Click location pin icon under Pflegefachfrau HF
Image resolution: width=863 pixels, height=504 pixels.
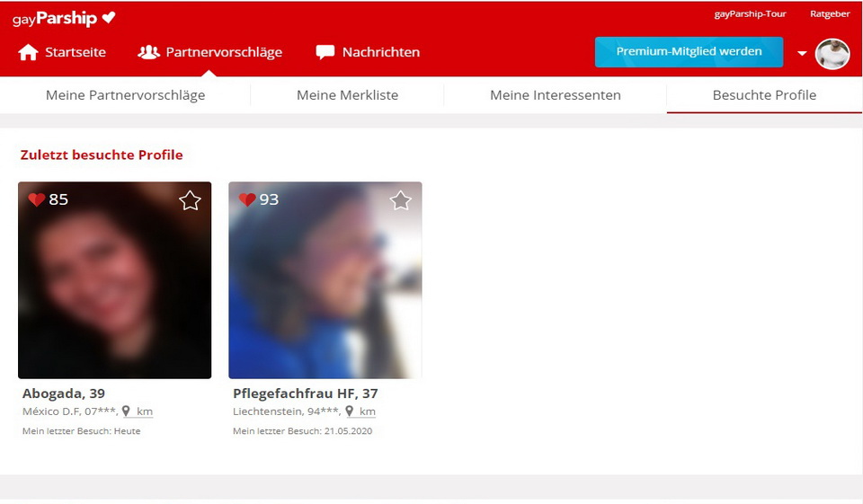point(350,411)
